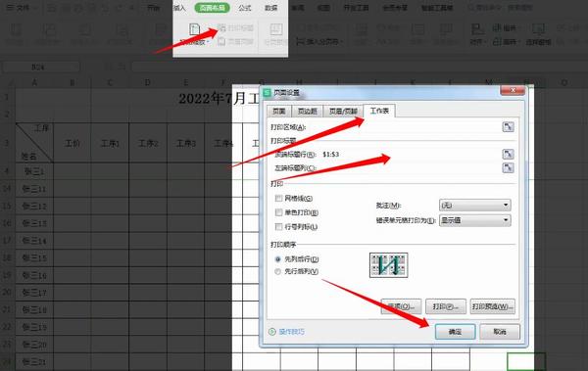The height and width of the screenshot is (371, 588).
Task: Select the 先行后列 radio button
Action: coord(278,271)
